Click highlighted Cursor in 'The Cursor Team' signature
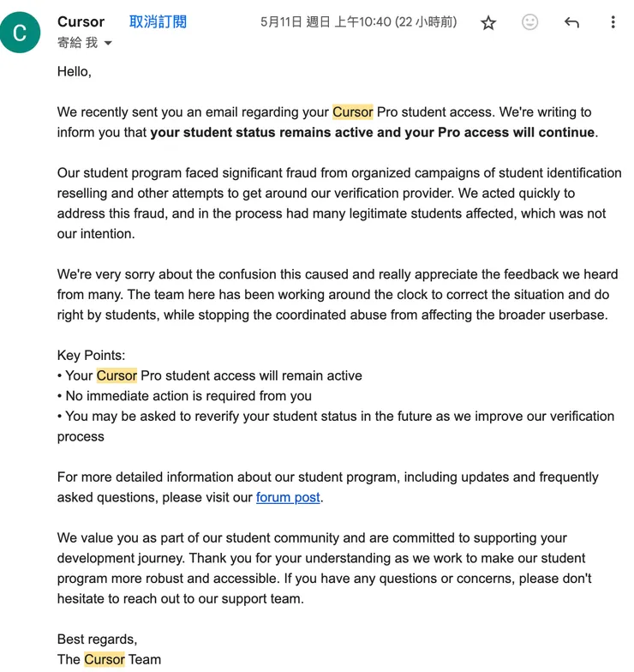This screenshot has width=634, height=672. coord(105,659)
